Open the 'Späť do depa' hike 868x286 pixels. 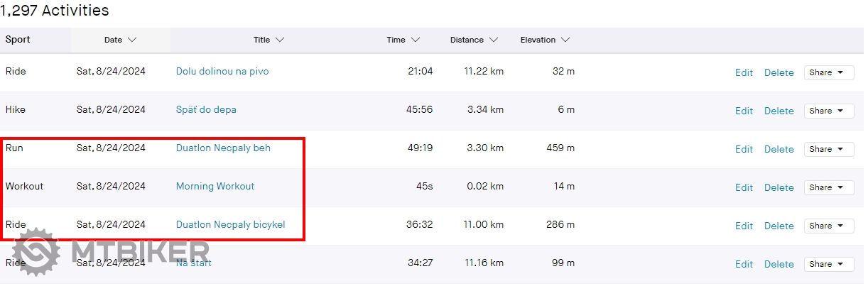tap(206, 110)
